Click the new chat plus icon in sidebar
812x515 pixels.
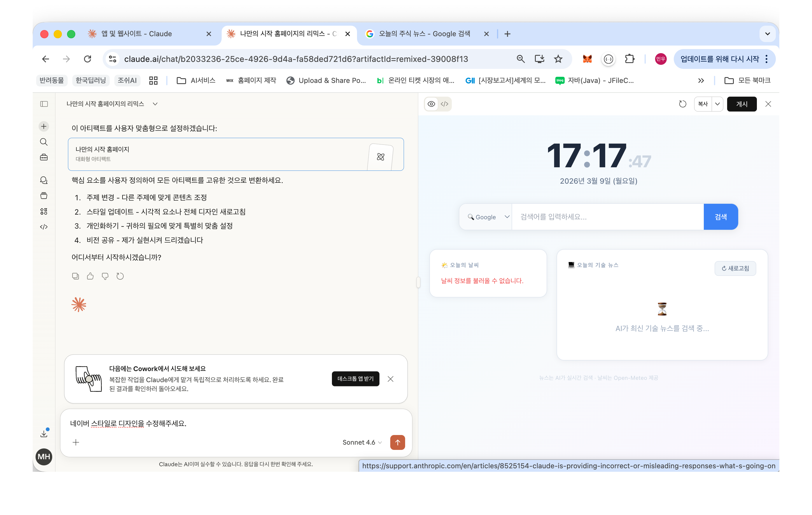point(43,126)
